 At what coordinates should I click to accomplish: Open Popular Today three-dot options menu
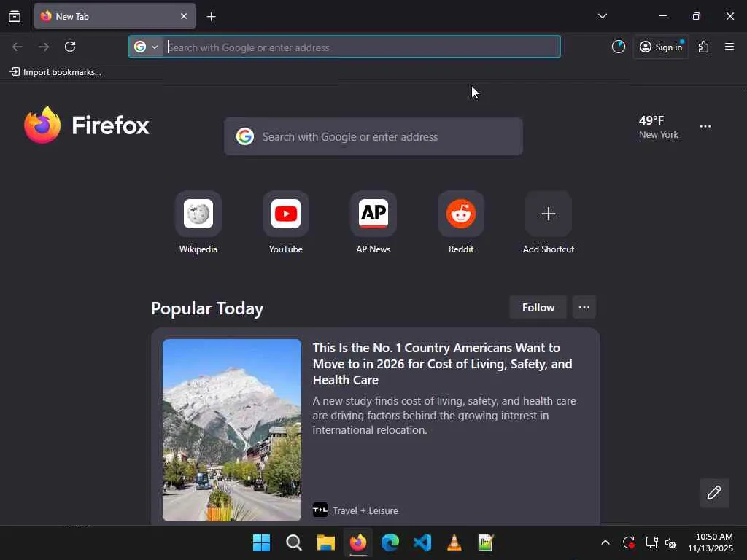click(584, 307)
